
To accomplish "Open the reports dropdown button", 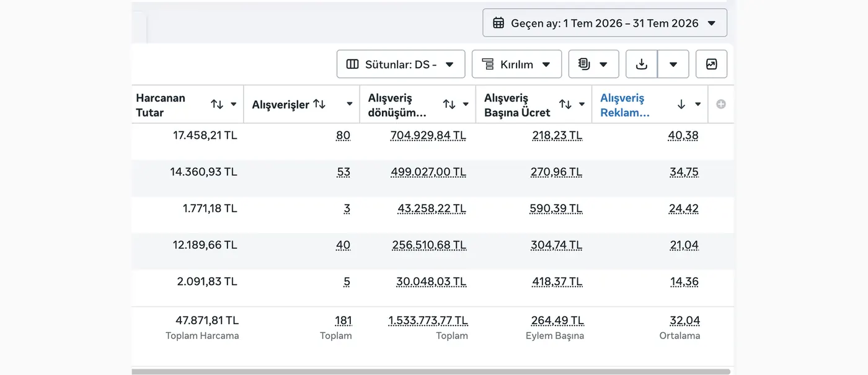I will pos(593,64).
